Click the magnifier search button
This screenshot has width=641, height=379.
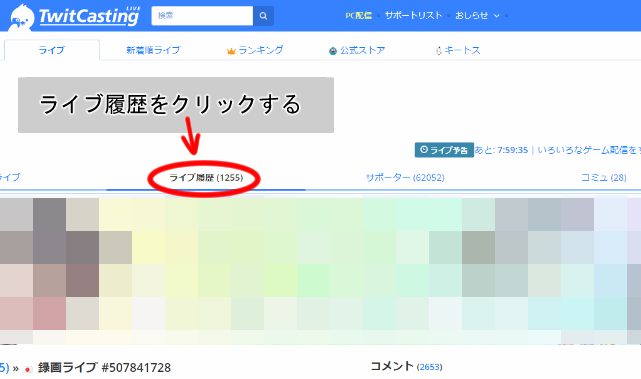(263, 16)
